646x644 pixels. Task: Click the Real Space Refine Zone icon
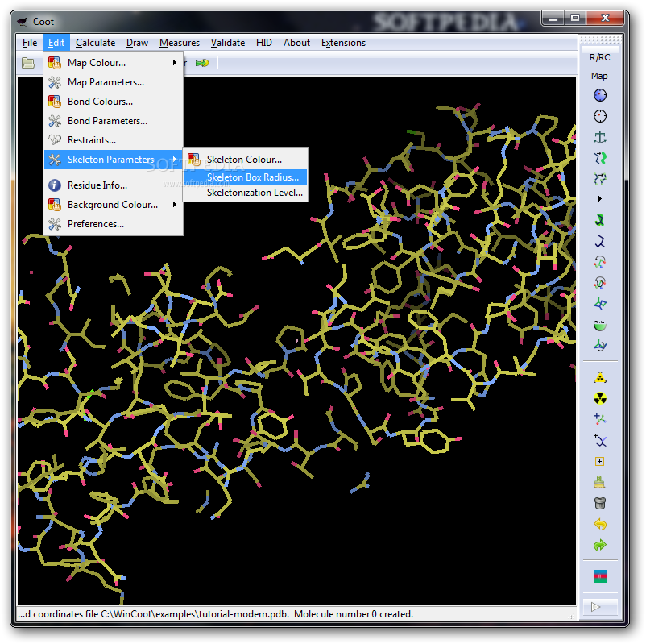pos(600,95)
